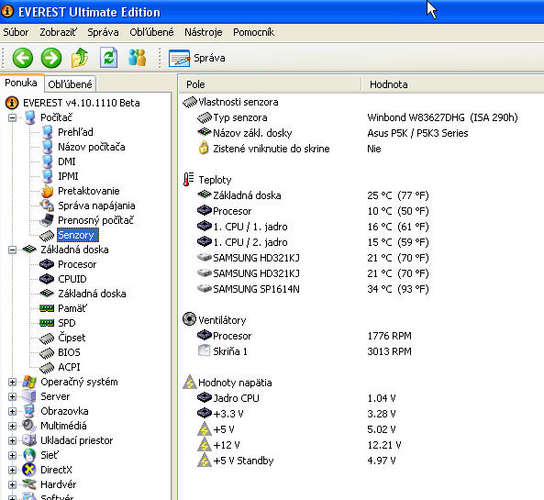This screenshot has height=500, width=544.
Task: Expand the Obrazovka tree node
Action: coord(12,411)
